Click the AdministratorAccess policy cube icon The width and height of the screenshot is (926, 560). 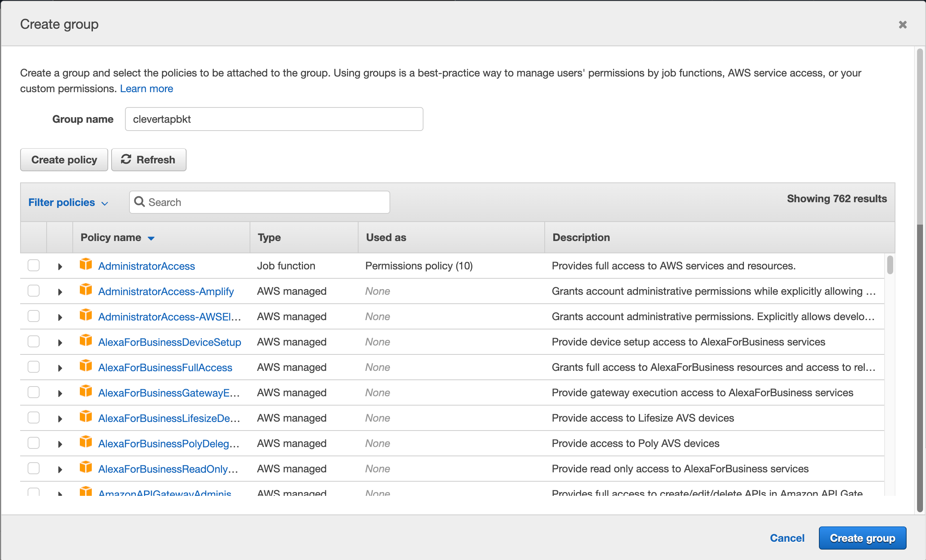point(86,264)
